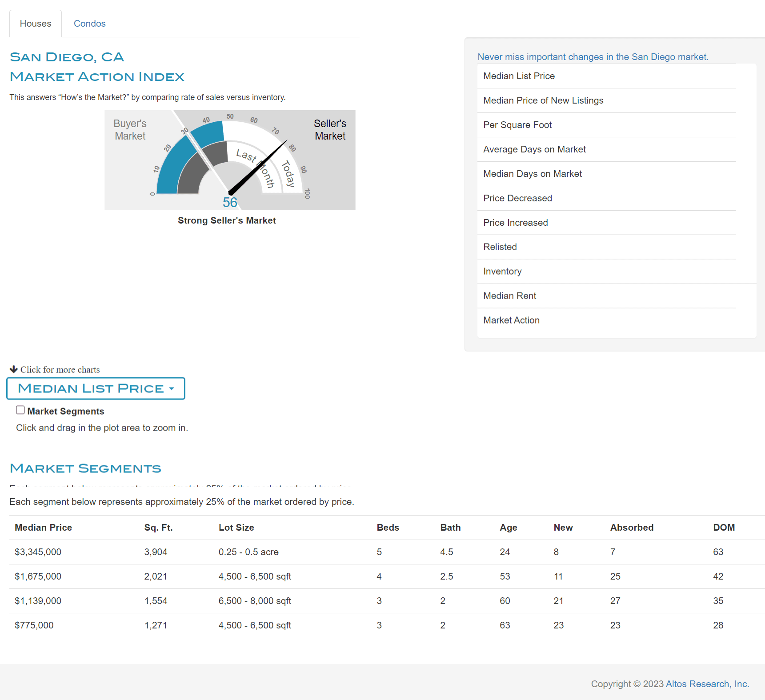Click the 0.25 - 0.5 acre lot size
The width and height of the screenshot is (765, 700).
click(x=248, y=552)
